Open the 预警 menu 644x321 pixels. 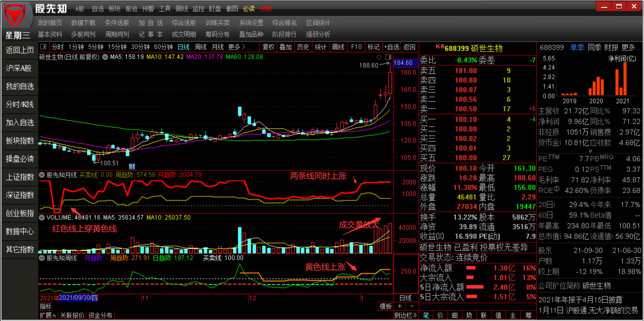148,9
